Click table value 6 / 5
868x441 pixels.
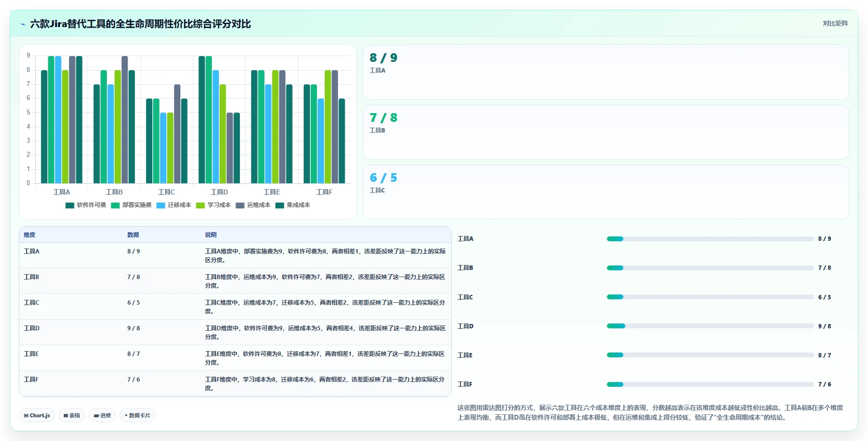133,303
